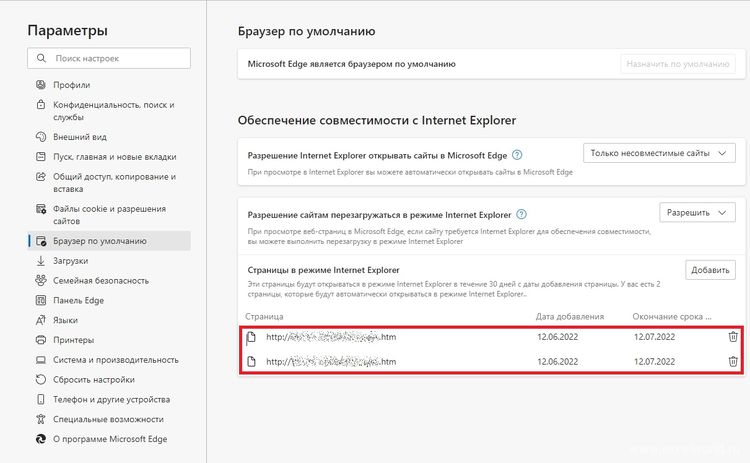750x463 pixels.
Task: Open Сбросить настройки section
Action: (94, 379)
